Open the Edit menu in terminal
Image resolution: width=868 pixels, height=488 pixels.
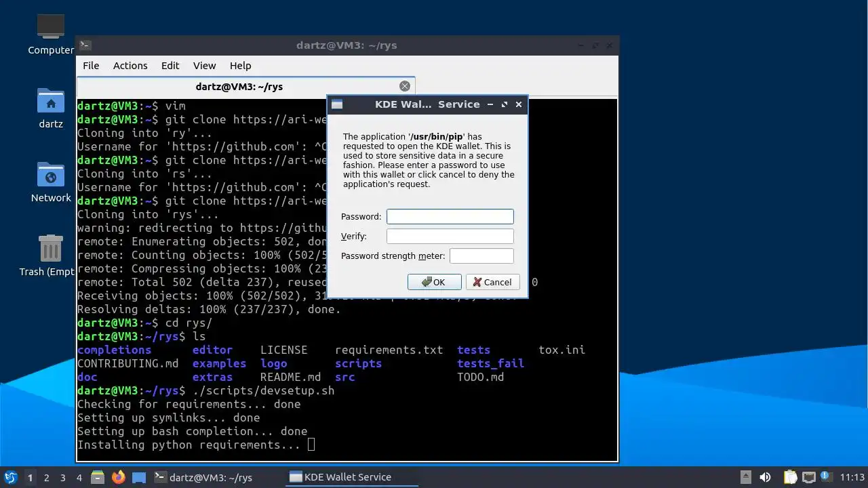pyautogui.click(x=170, y=66)
